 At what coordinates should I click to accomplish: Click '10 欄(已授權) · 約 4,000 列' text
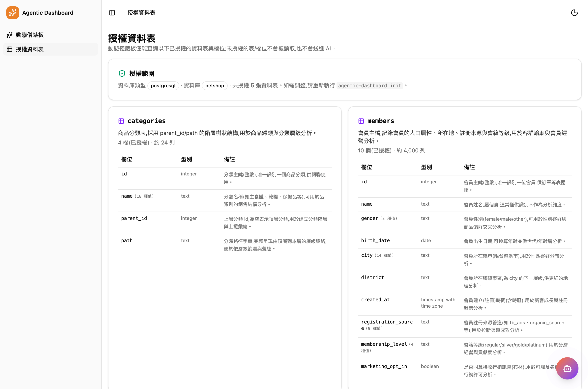tap(392, 150)
